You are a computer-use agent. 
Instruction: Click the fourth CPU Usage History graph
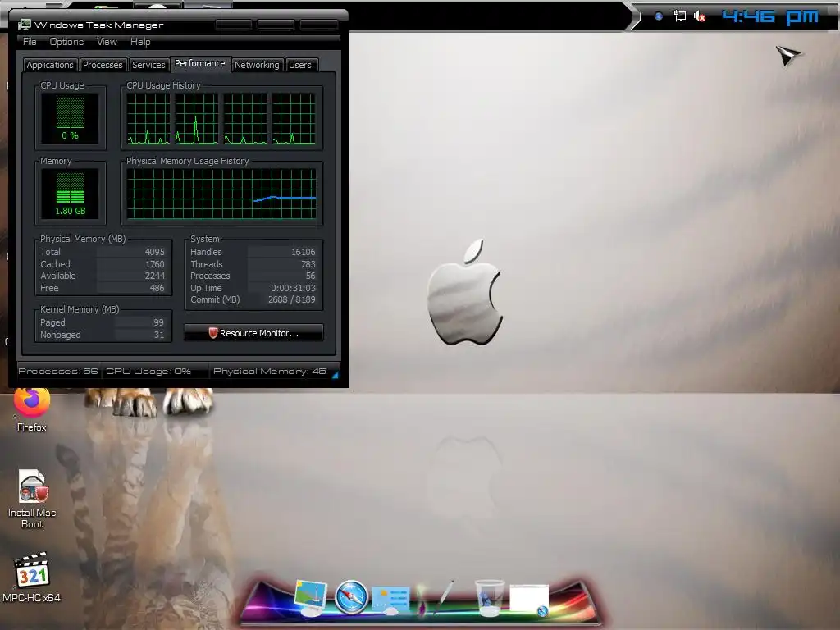pyautogui.click(x=294, y=118)
